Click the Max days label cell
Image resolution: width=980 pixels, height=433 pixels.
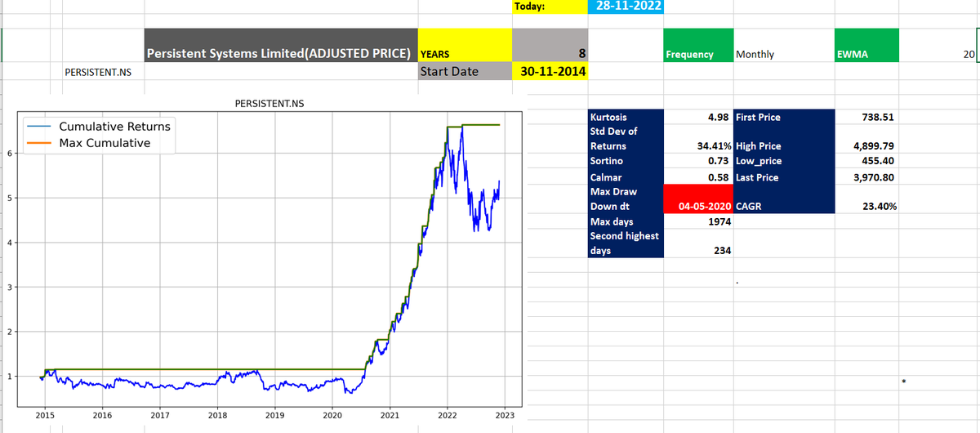[x=626, y=221]
